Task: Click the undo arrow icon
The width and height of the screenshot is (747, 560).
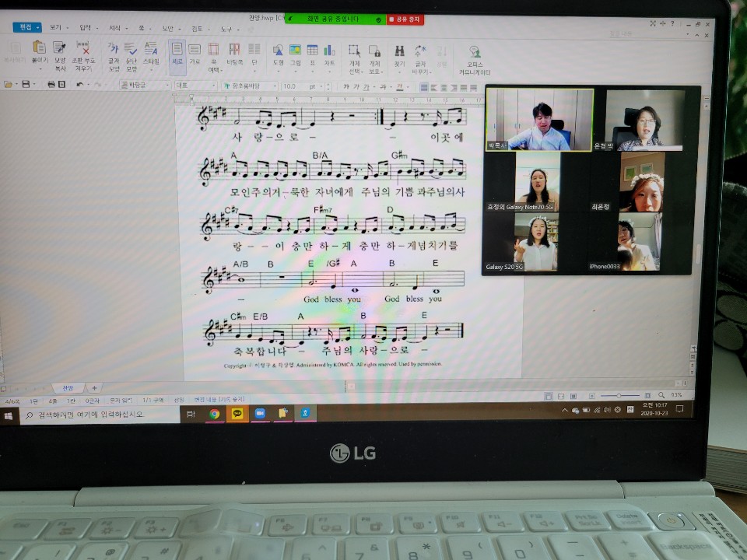Action: coord(79,85)
